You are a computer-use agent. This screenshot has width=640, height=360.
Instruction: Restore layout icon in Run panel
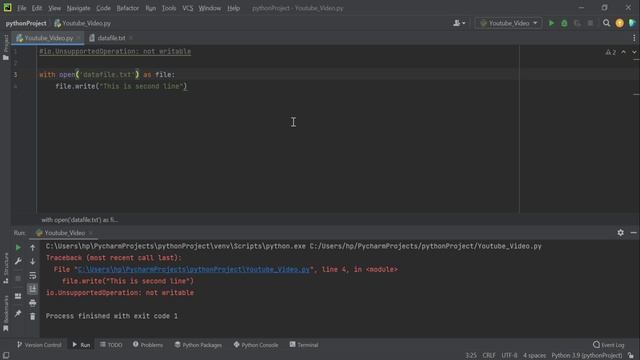[18, 296]
